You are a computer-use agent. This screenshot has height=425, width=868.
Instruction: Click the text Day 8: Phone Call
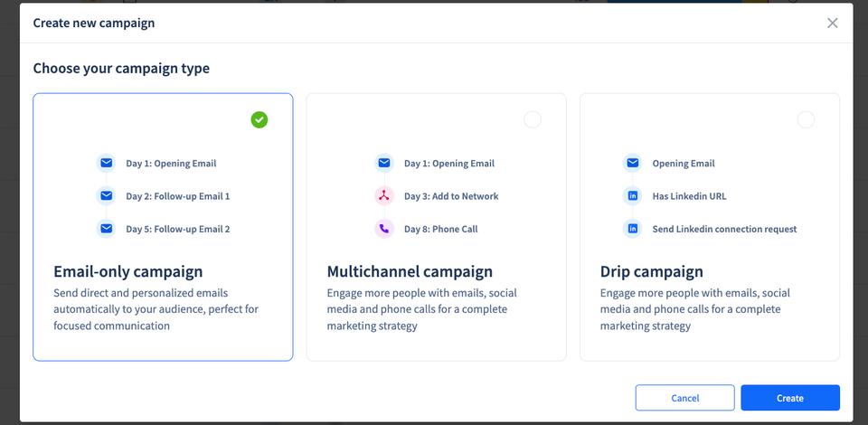pyautogui.click(x=440, y=229)
